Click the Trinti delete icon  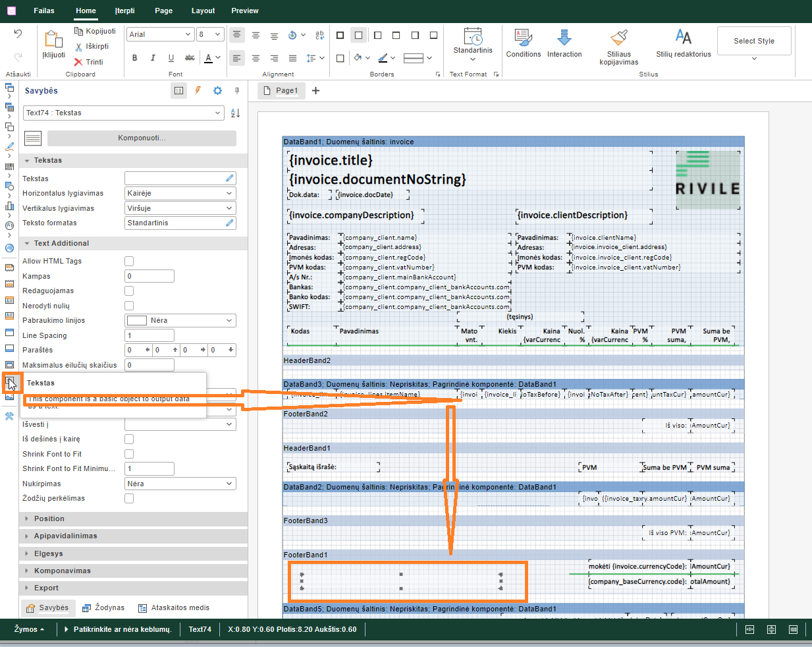[89, 62]
